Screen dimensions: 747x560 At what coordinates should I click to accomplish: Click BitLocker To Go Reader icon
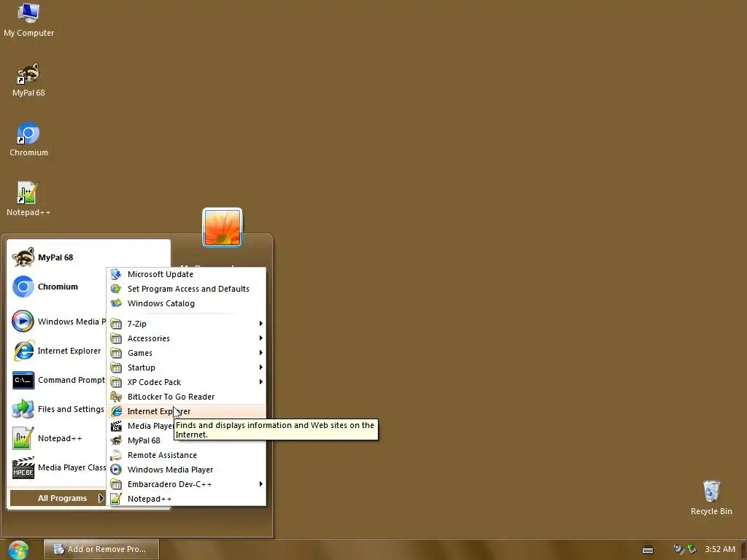pos(116,397)
